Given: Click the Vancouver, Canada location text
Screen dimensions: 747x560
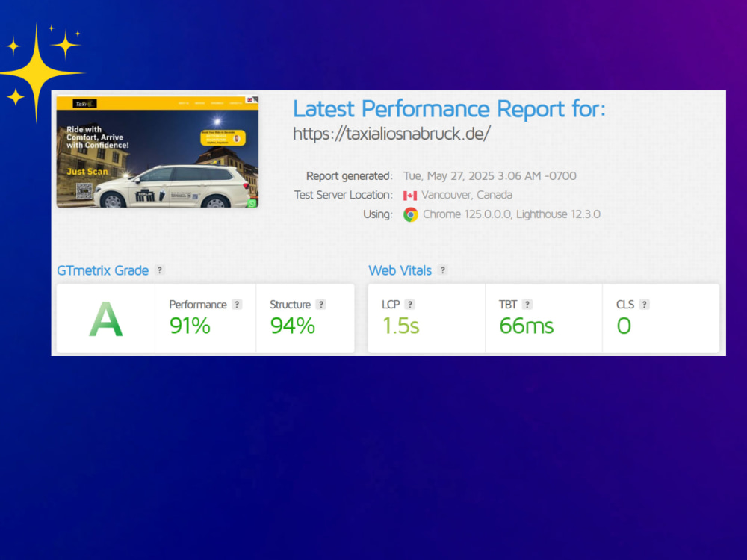Looking at the screenshot, I should (467, 195).
